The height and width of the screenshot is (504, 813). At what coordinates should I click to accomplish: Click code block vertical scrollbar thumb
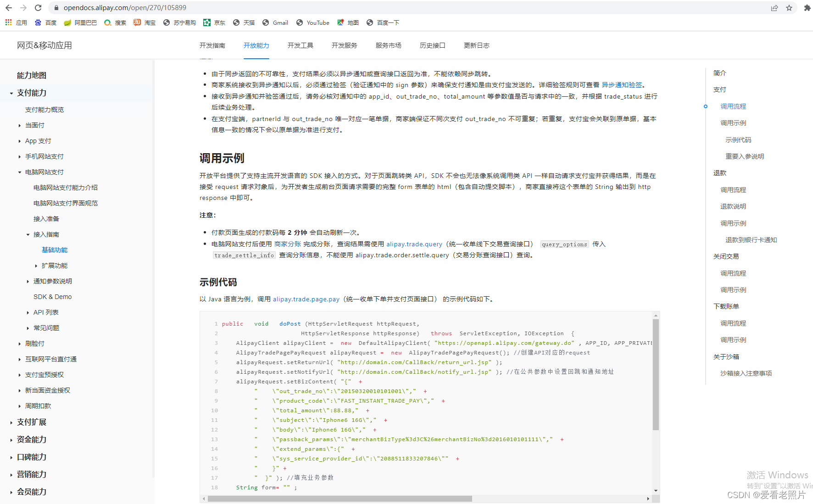[656, 374]
